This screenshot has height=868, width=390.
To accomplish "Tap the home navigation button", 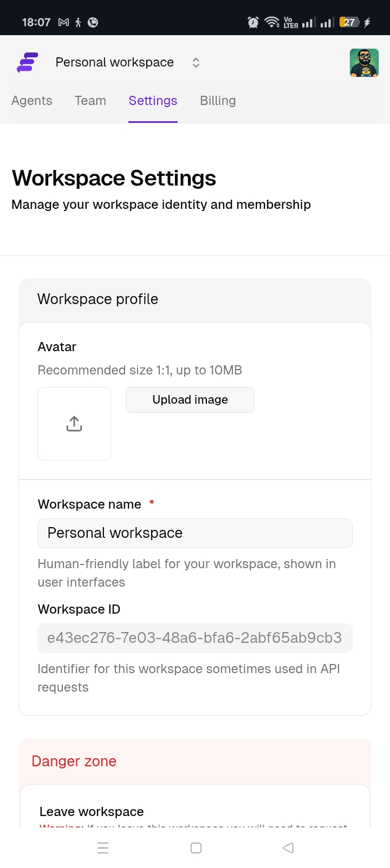I will pos(196,847).
